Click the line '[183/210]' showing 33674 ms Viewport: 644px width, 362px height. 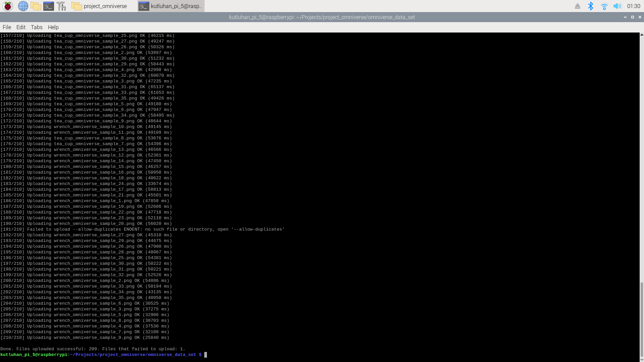click(86, 184)
